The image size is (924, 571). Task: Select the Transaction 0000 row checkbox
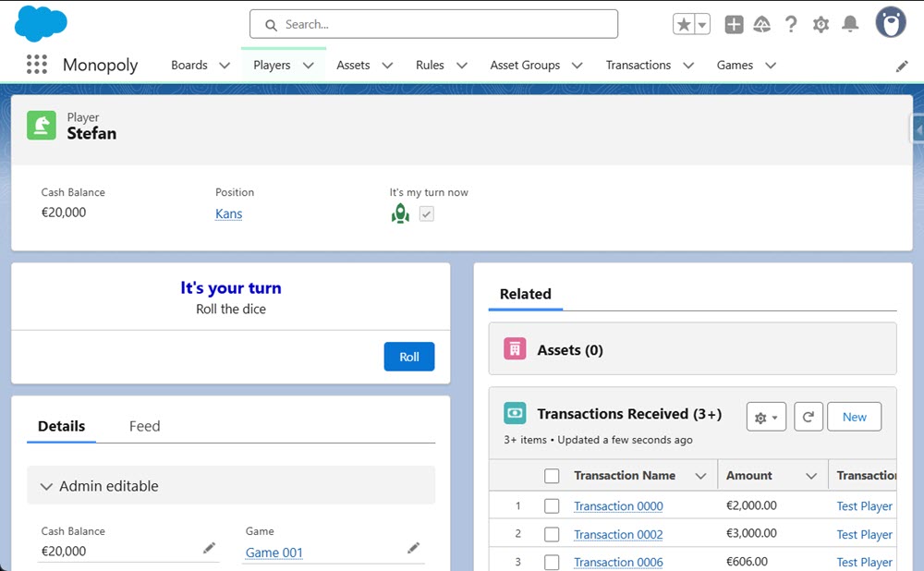552,506
